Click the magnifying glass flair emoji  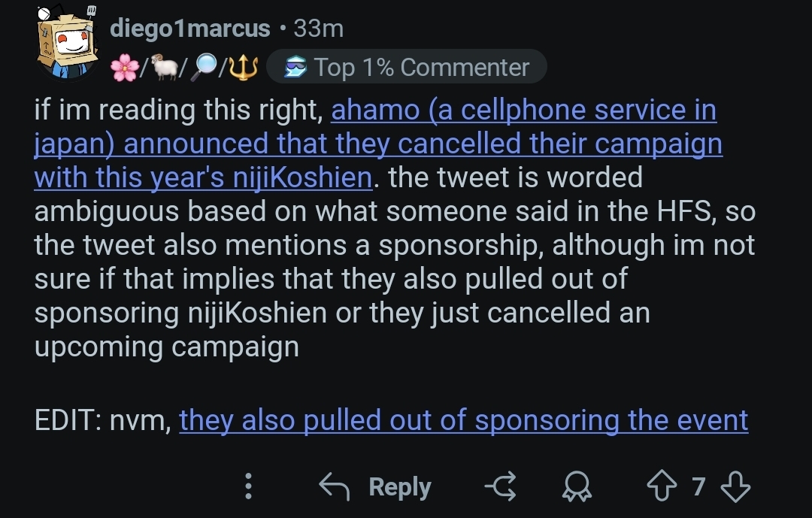click(205, 68)
